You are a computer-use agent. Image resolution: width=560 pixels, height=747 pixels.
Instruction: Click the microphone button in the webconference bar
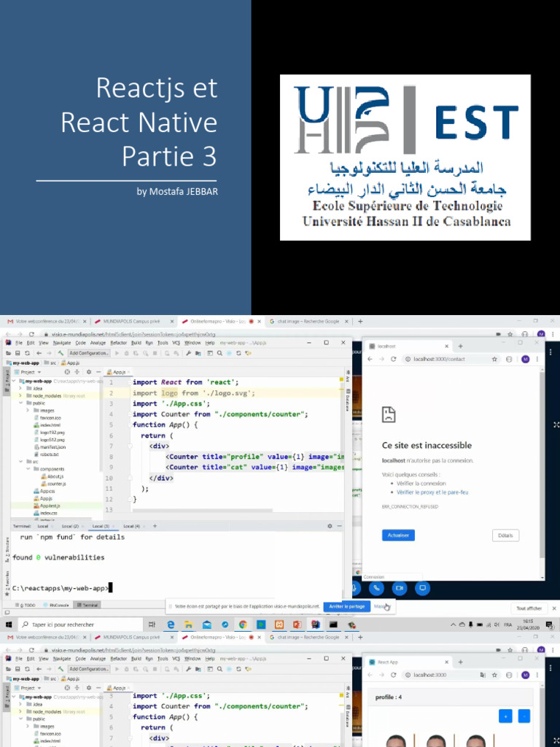[x=354, y=587]
